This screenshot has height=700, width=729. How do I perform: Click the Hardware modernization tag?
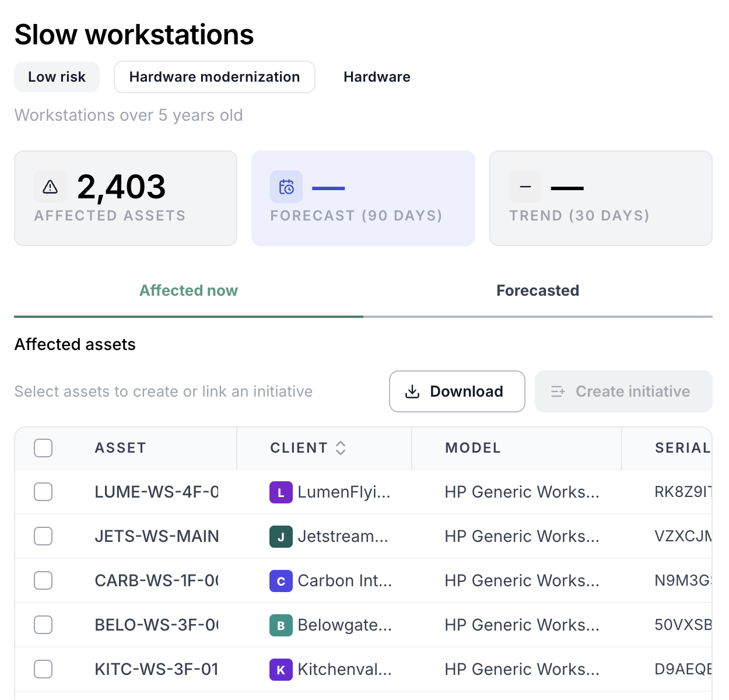215,77
